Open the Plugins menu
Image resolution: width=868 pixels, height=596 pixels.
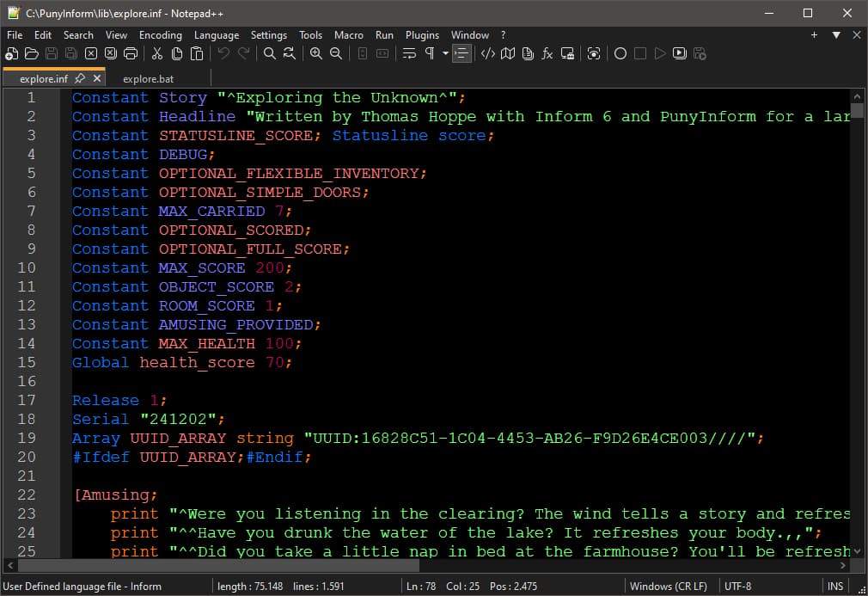pos(422,35)
